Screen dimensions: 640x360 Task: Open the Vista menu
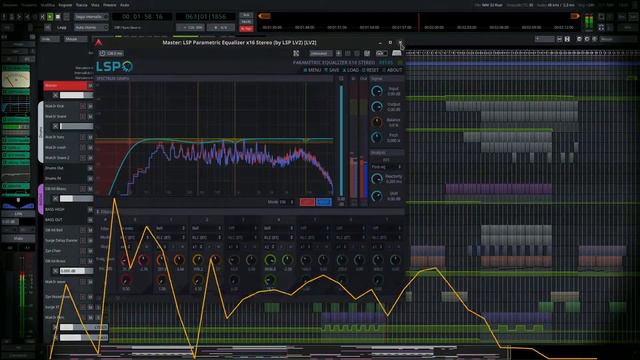[95, 5]
